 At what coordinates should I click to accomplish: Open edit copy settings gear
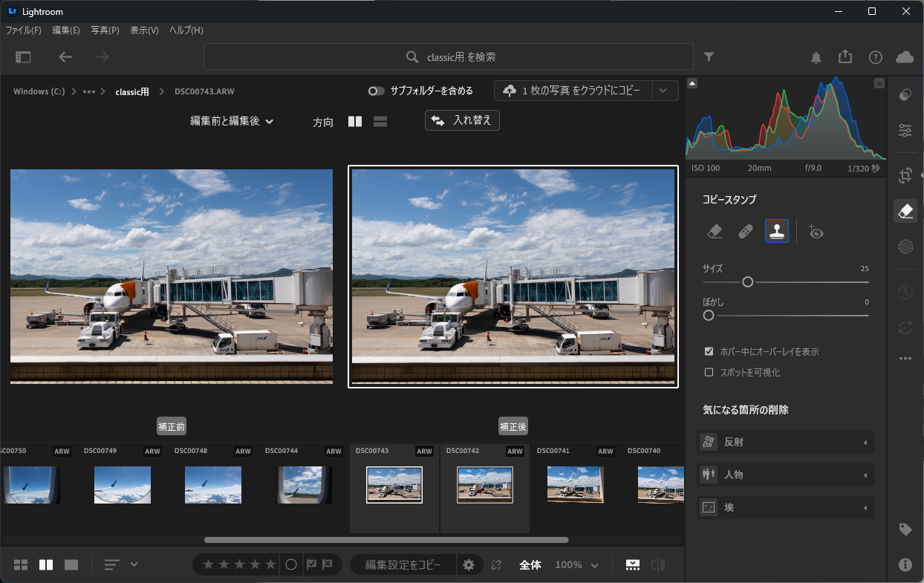[469, 564]
